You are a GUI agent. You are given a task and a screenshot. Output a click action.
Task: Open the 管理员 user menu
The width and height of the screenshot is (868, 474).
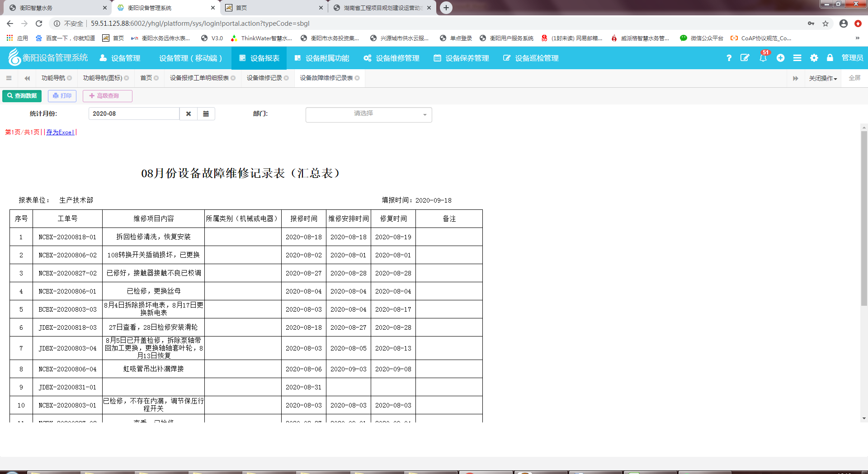click(x=852, y=58)
